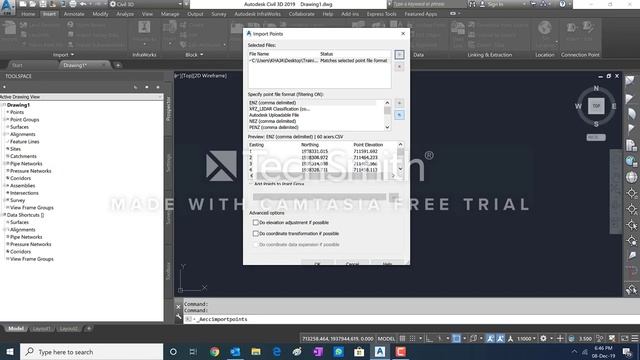The image size is (640, 360).
Task: Select PENZ (comma delimited) format
Action: tap(273, 127)
